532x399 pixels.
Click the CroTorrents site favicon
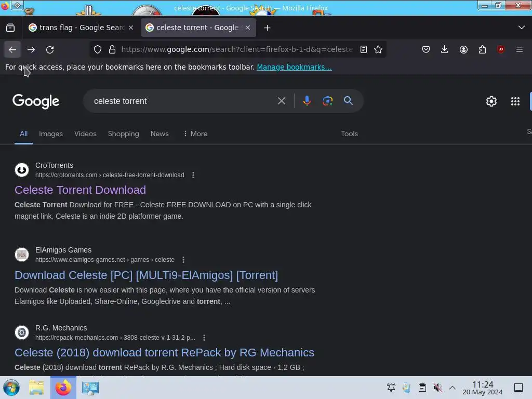22,170
